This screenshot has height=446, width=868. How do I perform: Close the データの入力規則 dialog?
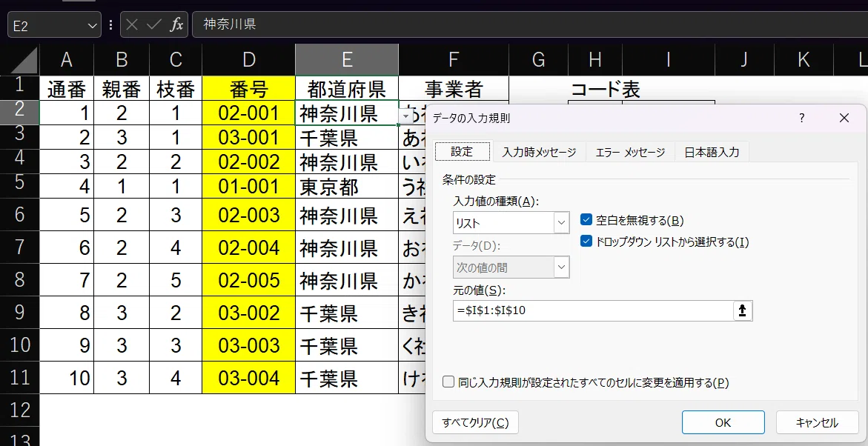pos(844,118)
